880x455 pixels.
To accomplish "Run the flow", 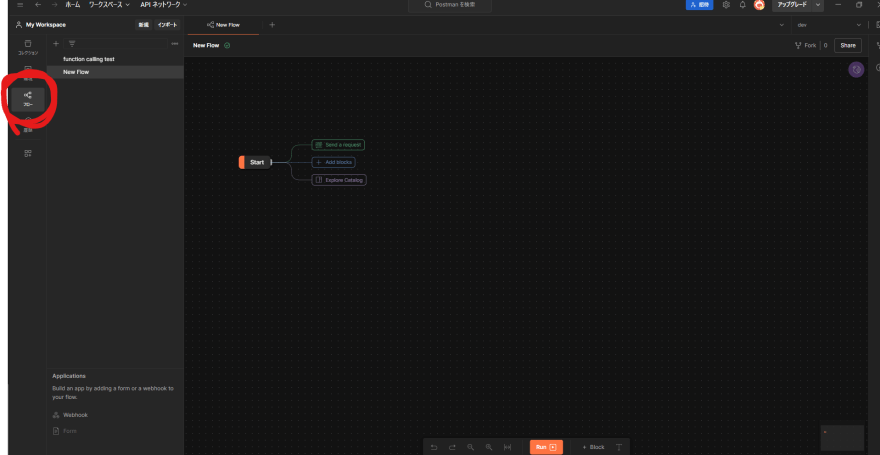I will [546, 447].
